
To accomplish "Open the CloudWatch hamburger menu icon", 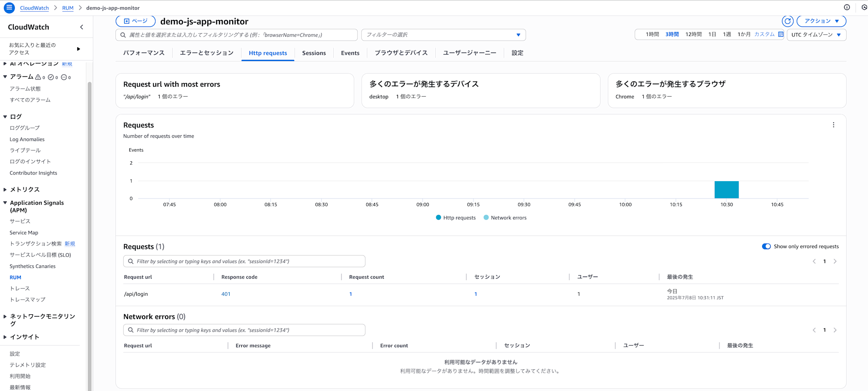I will click(x=9, y=8).
